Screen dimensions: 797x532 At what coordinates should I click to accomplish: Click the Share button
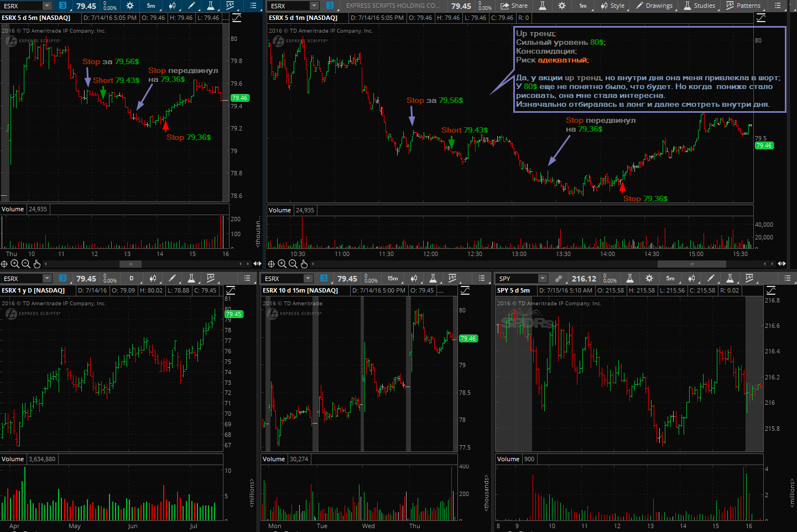[514, 6]
